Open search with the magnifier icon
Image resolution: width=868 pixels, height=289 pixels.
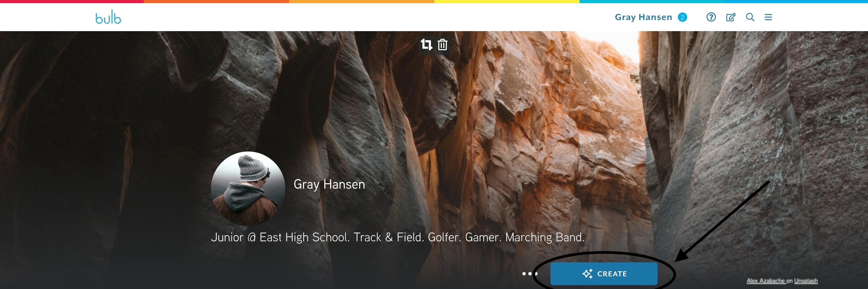(750, 17)
